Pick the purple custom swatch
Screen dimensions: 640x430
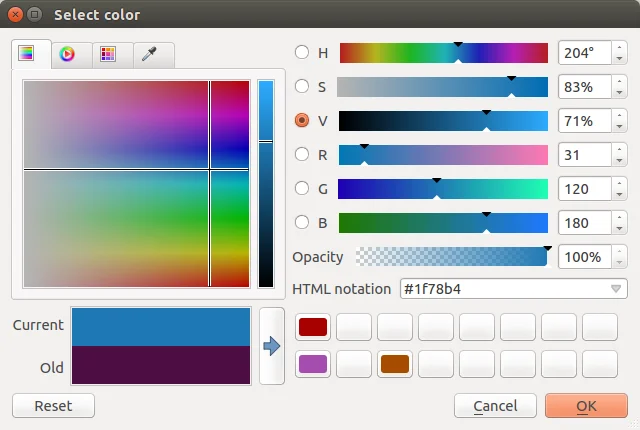coord(313,365)
